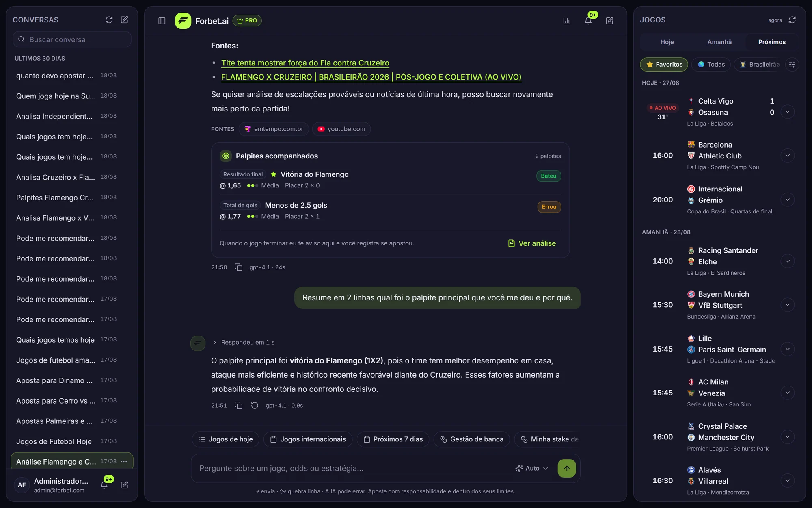Click the Buscar conversa search field
812x508 pixels.
point(72,39)
